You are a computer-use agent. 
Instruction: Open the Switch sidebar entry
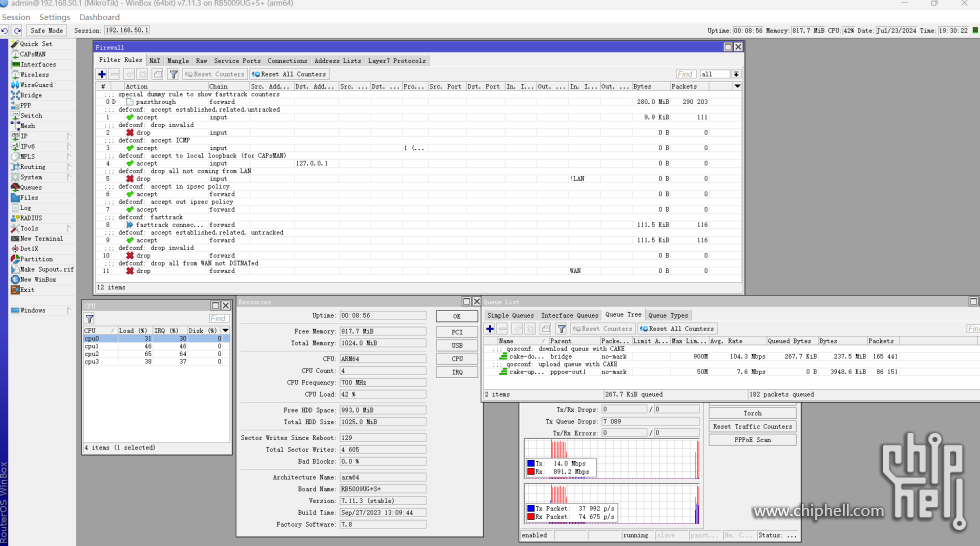(x=31, y=116)
